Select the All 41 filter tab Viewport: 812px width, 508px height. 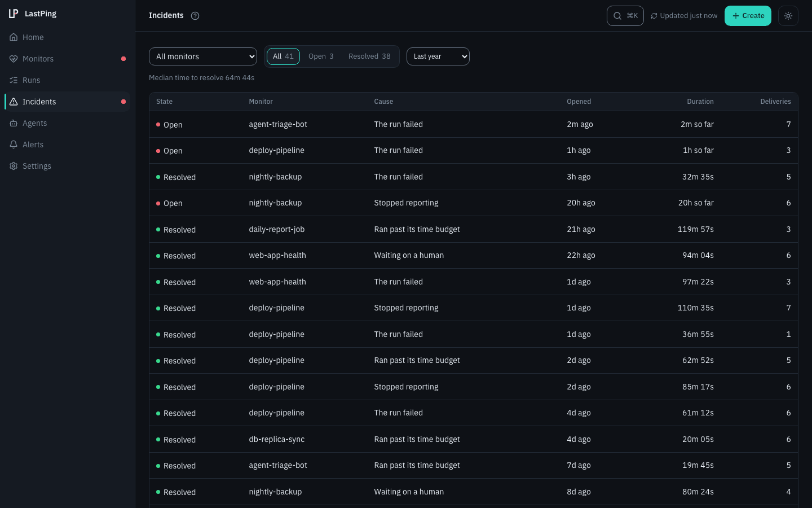pos(283,56)
